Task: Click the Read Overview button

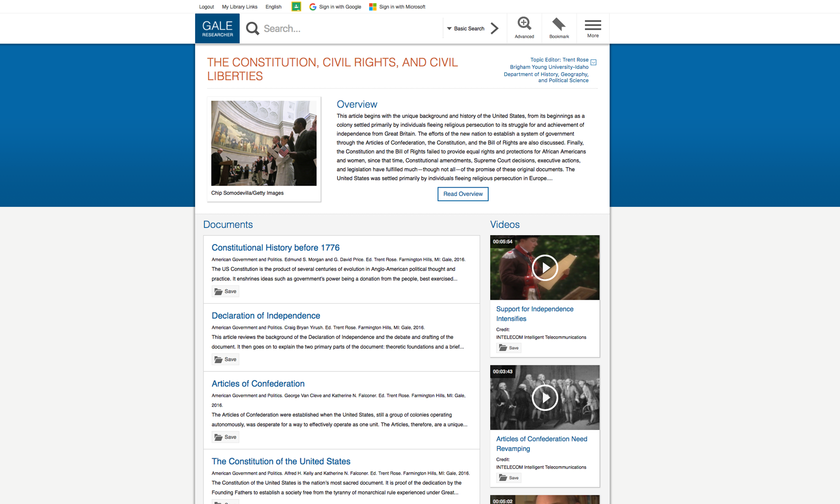Action: (463, 194)
